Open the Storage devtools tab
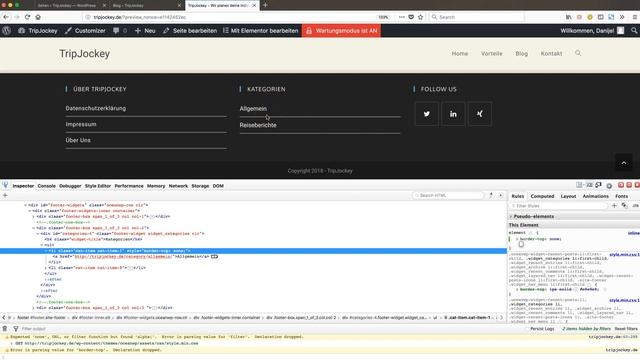This screenshot has width=640, height=360. [200, 186]
